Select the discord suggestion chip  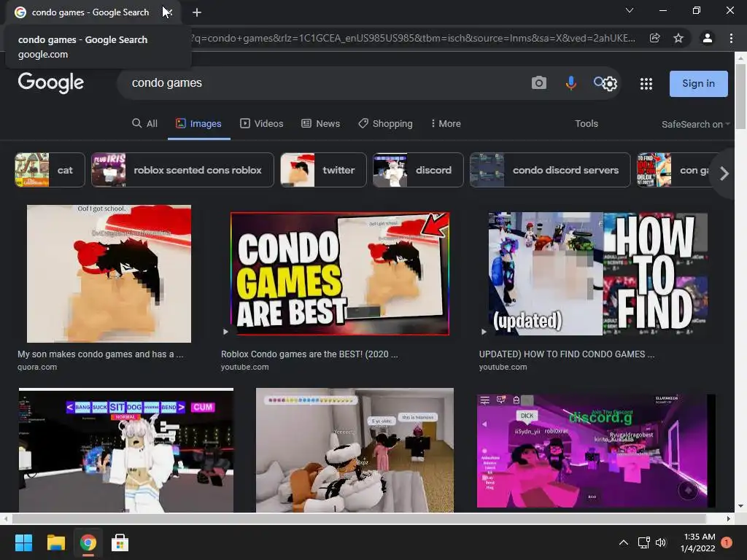click(x=418, y=170)
